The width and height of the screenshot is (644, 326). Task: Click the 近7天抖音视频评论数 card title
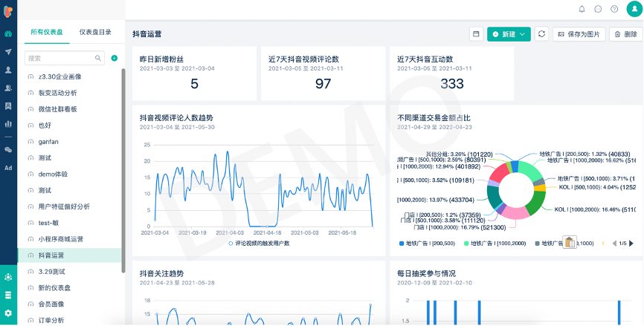pyautogui.click(x=303, y=59)
